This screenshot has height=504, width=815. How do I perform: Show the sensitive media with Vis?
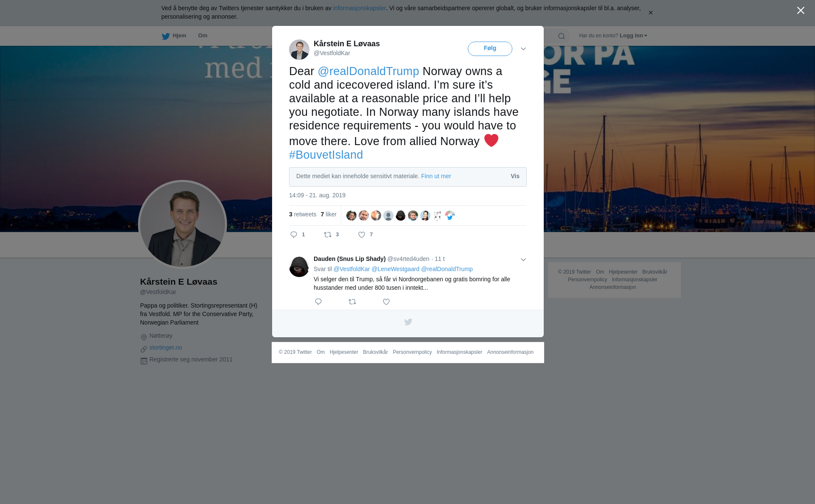tap(515, 176)
